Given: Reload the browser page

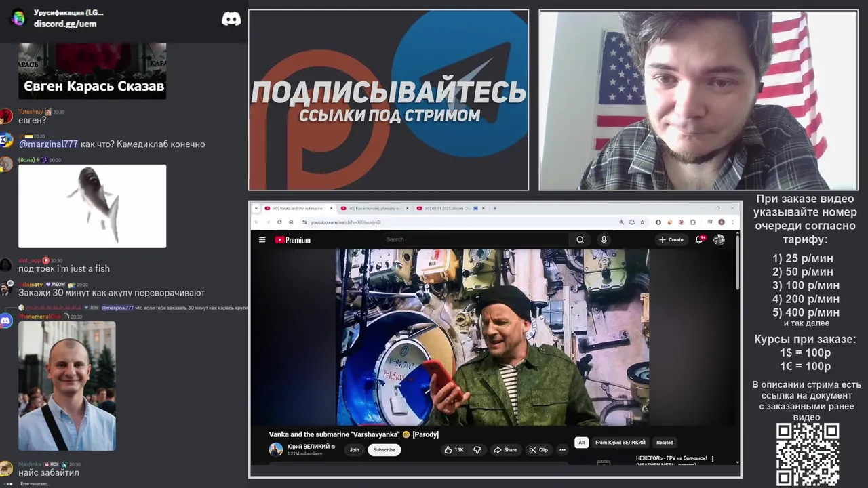Looking at the screenshot, I should pyautogui.click(x=279, y=222).
